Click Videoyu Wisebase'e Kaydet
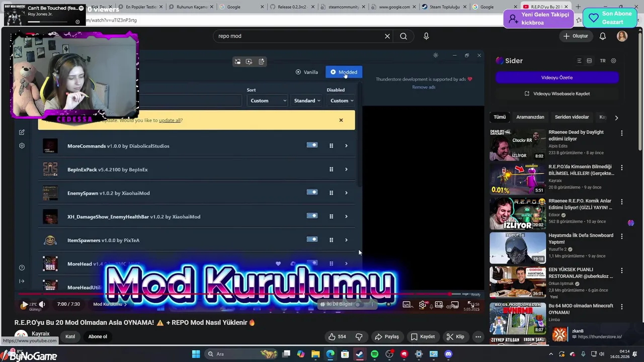 coord(557,94)
